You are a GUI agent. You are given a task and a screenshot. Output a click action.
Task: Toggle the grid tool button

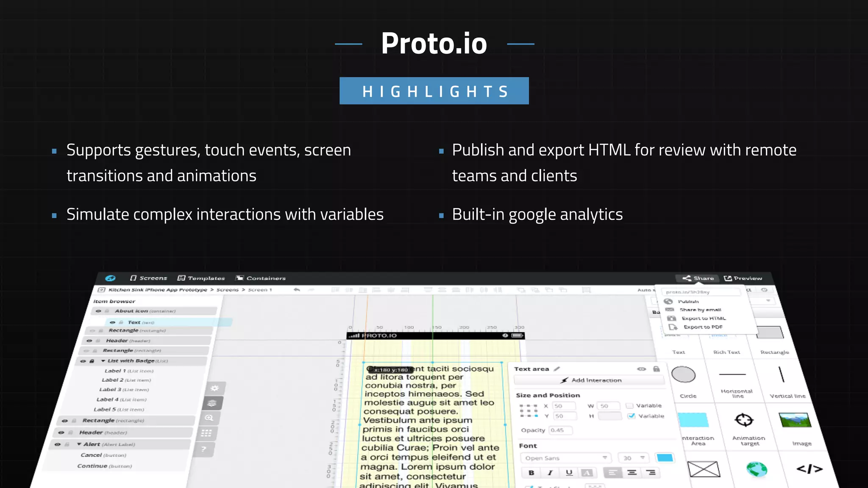tap(206, 433)
